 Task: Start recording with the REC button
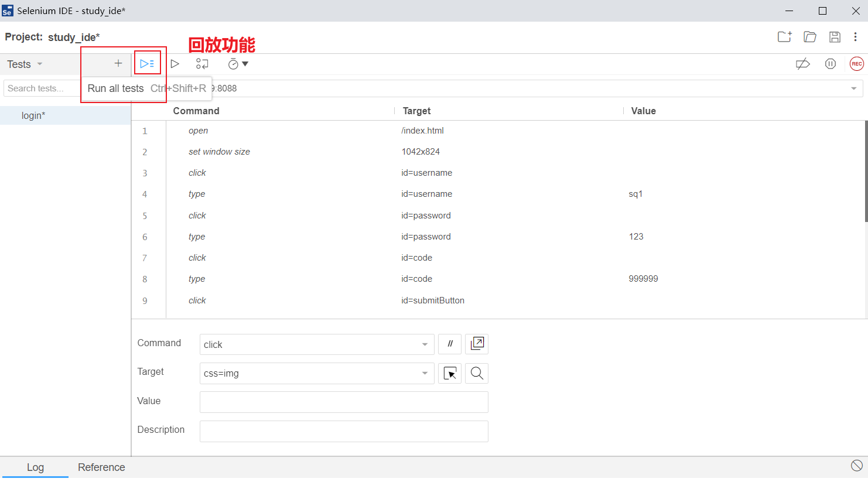point(857,64)
